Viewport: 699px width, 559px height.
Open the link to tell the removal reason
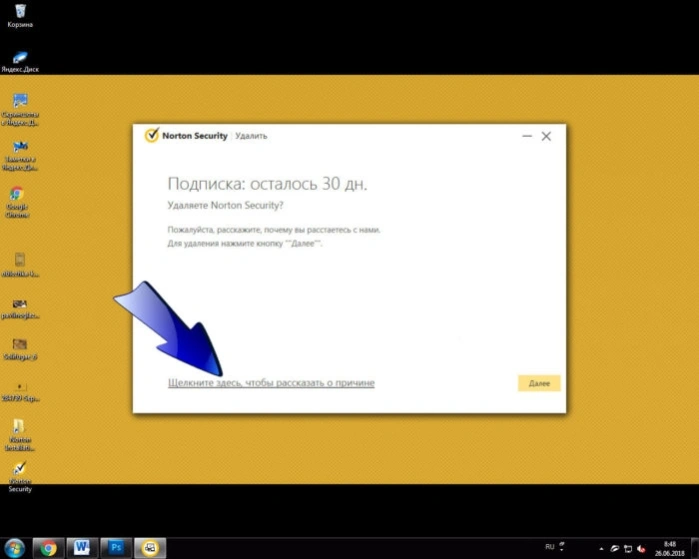pyautogui.click(x=271, y=383)
